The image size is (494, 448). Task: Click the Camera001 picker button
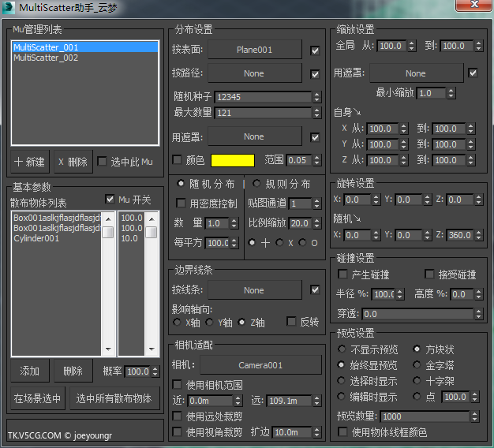[x=261, y=365]
